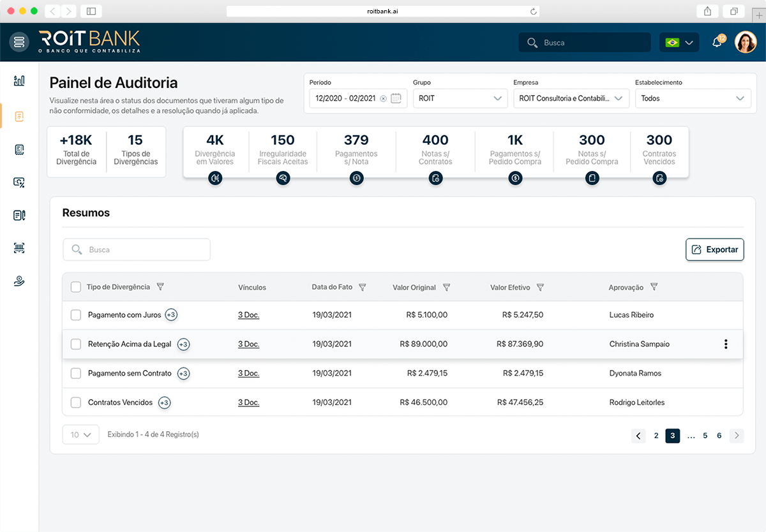Click the audit document icon in sidebar
This screenshot has width=766, height=532.
point(19,117)
